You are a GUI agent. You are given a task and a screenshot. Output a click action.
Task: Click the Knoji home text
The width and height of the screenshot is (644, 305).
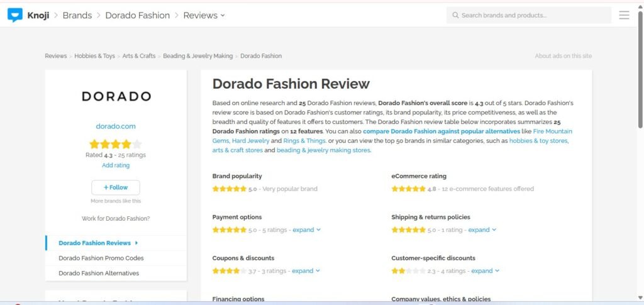(x=38, y=15)
